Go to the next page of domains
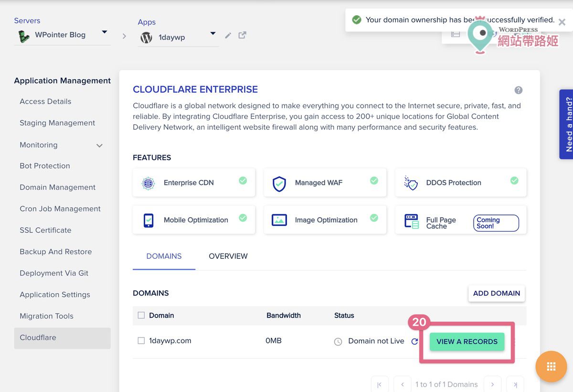 click(492, 384)
